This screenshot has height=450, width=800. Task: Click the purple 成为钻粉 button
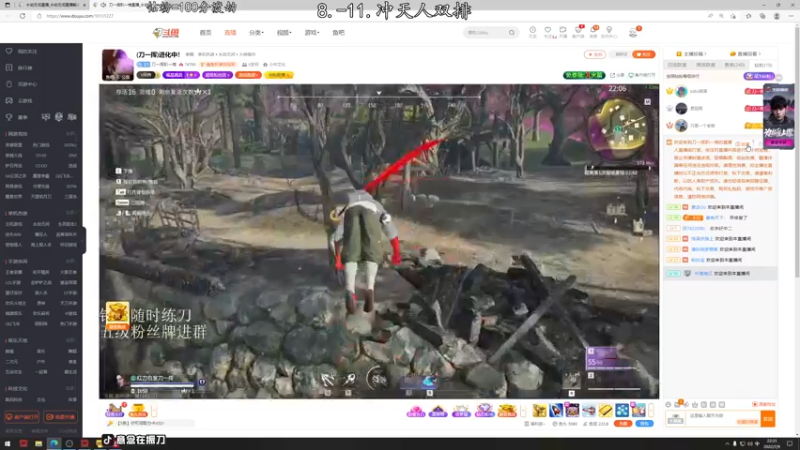tap(759, 76)
